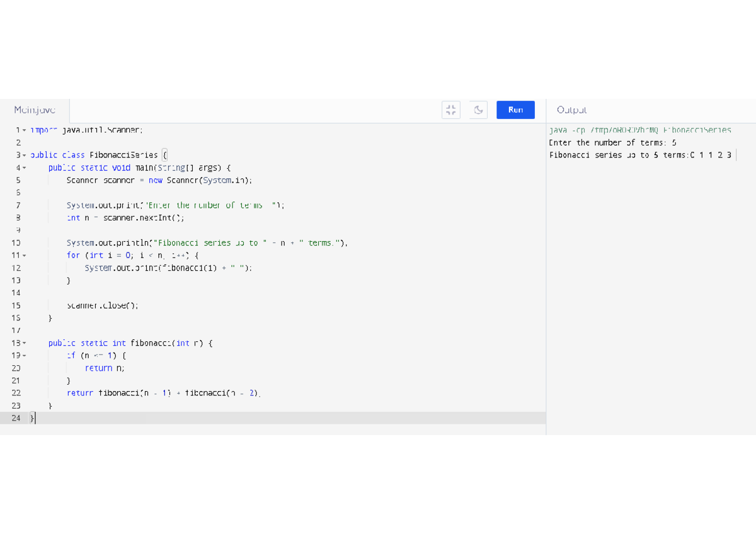Place cursor on scanner.close() line
This screenshot has height=534, width=756.
102,305
